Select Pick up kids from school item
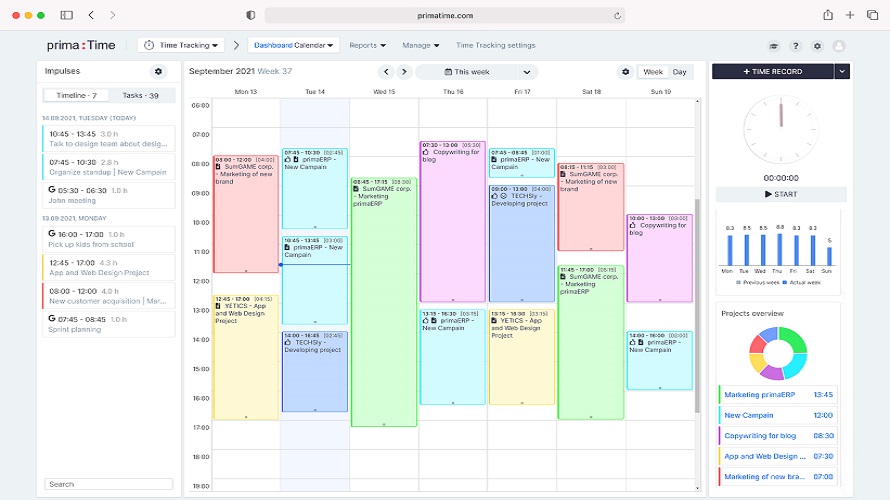The image size is (890, 500). [x=108, y=239]
